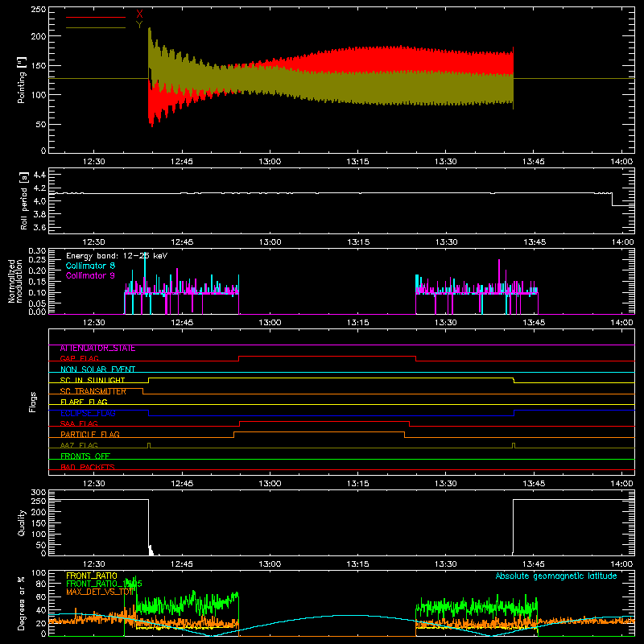Viewport: 644px width, 644px height.
Task: Select the GAP_FLAG label
Action: pyautogui.click(x=79, y=358)
